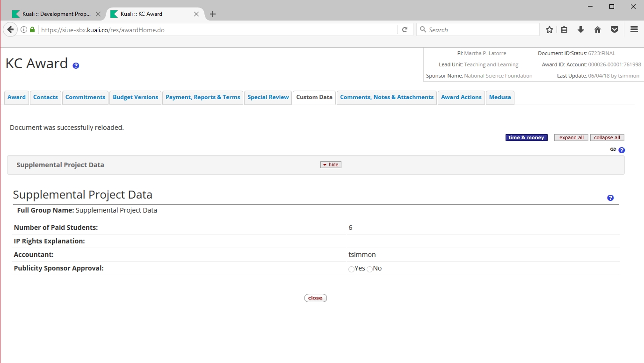The width and height of the screenshot is (644, 363).
Task: Click the browser back arrow button
Action: coord(10,30)
